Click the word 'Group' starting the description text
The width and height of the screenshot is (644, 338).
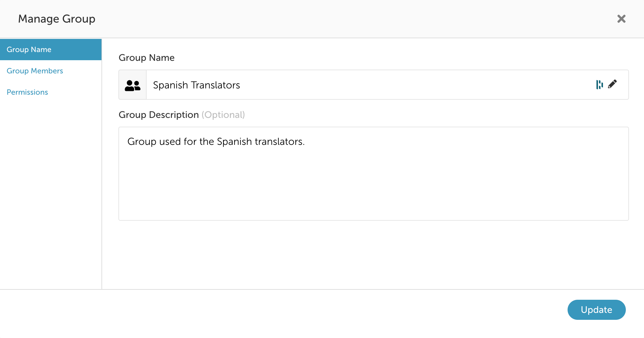[x=142, y=142]
